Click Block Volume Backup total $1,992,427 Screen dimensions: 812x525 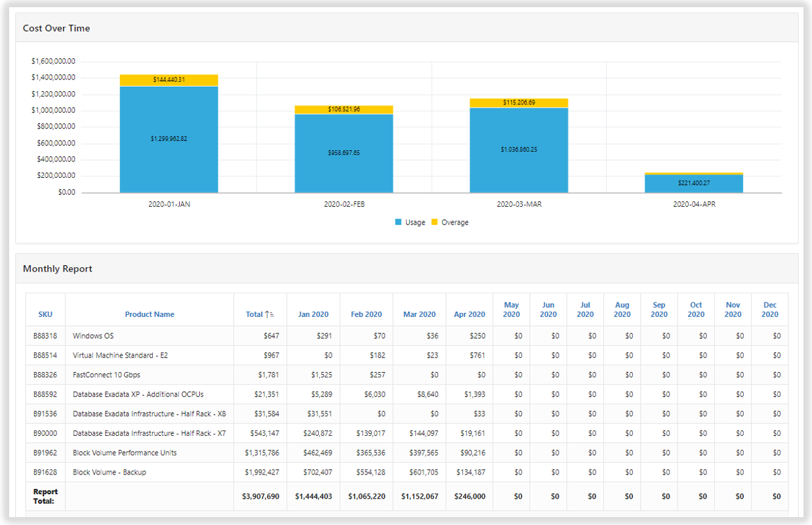point(262,472)
